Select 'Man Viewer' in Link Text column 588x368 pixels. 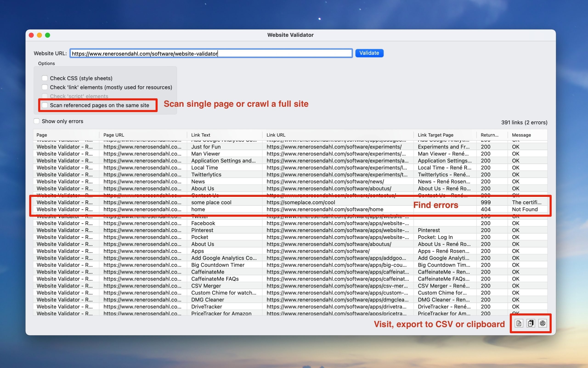click(x=206, y=154)
